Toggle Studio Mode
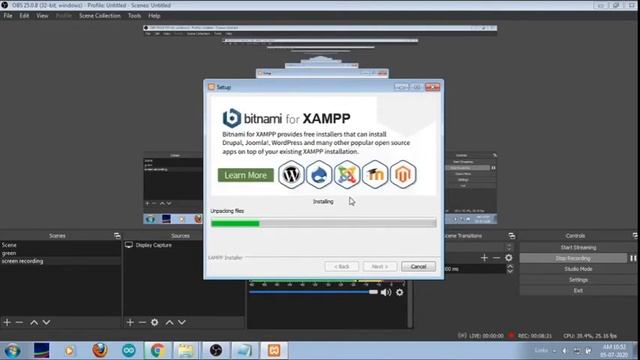Image resolution: width=640 pixels, height=360 pixels. point(578,269)
